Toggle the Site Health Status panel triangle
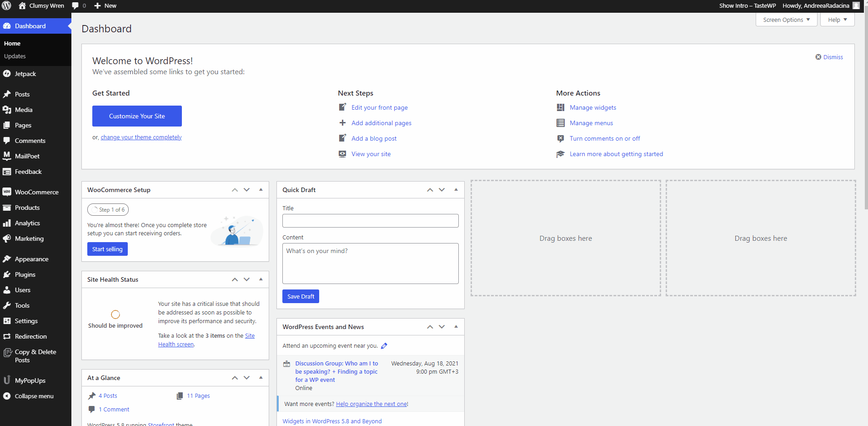This screenshot has height=426, width=868. tap(261, 279)
